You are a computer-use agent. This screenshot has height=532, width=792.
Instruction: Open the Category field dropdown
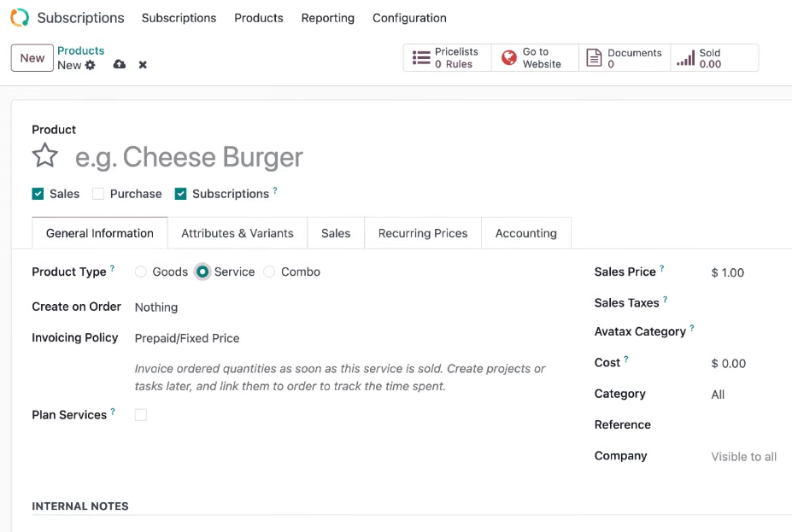point(749,395)
